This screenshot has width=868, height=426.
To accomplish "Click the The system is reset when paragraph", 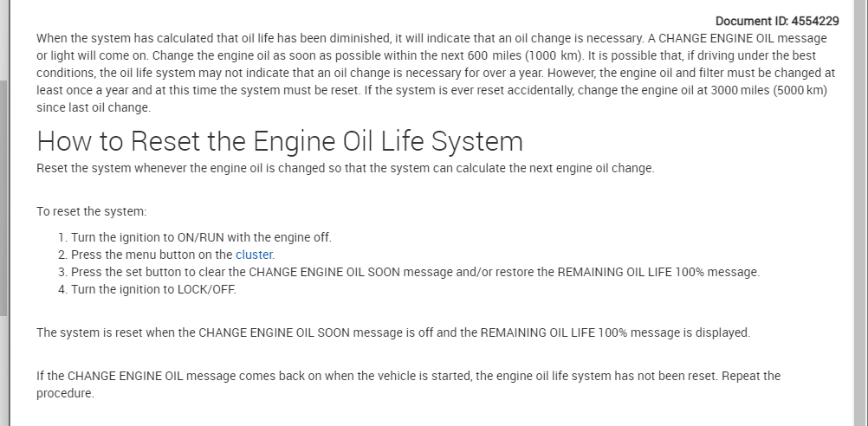I will (x=392, y=332).
